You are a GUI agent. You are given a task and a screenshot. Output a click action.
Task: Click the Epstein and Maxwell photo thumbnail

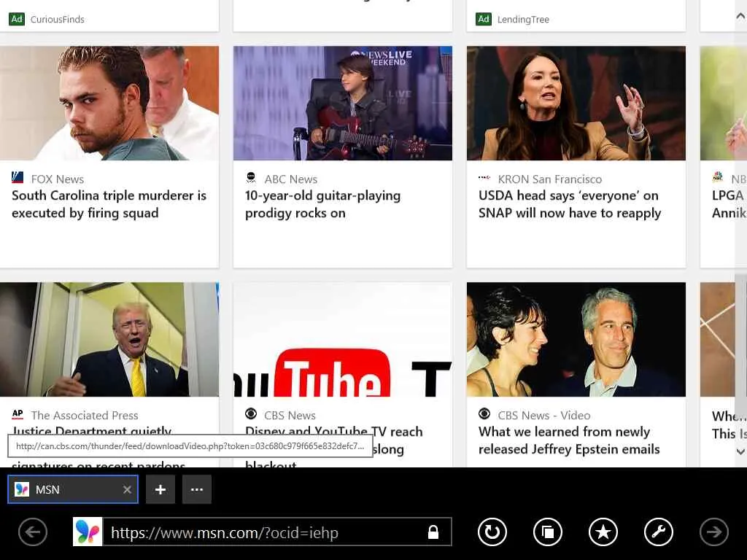coord(576,340)
